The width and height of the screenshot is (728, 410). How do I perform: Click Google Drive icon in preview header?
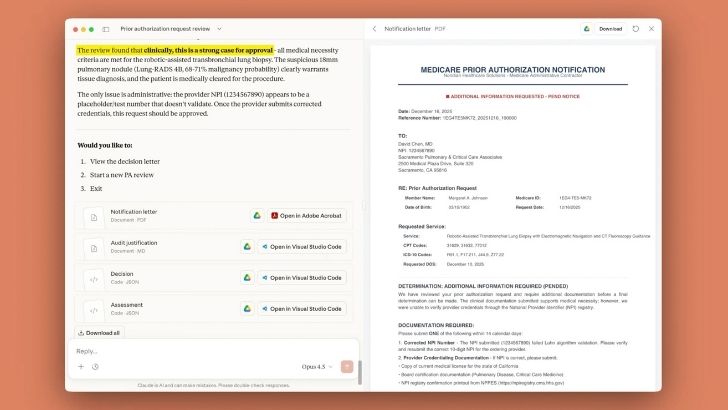[587, 29]
